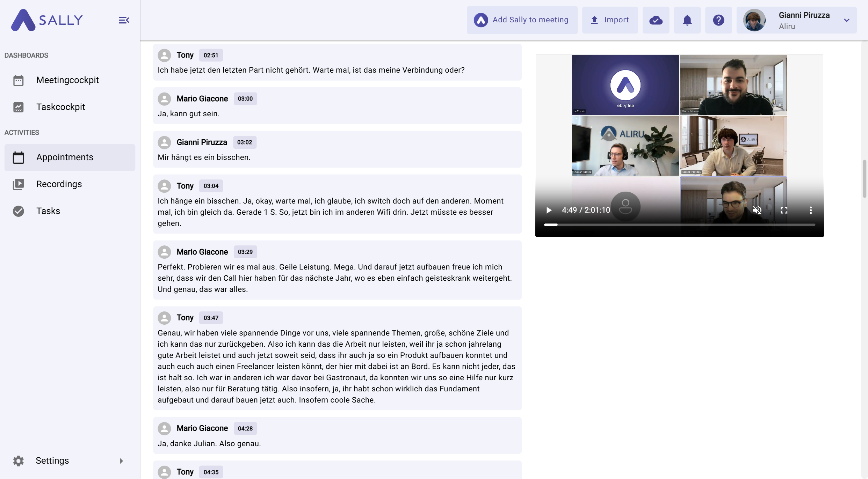Viewport: 868px width, 479px height.
Task: Click the Import button
Action: click(x=609, y=20)
